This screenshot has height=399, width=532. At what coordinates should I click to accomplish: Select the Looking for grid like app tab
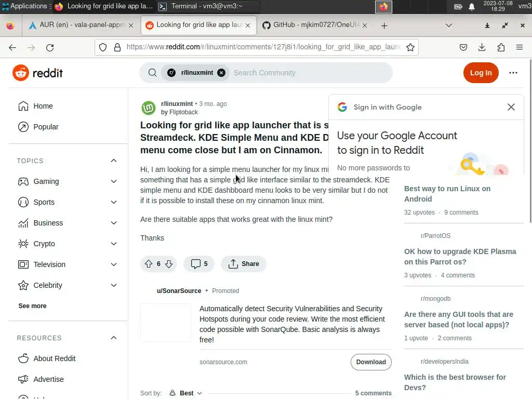(198, 25)
